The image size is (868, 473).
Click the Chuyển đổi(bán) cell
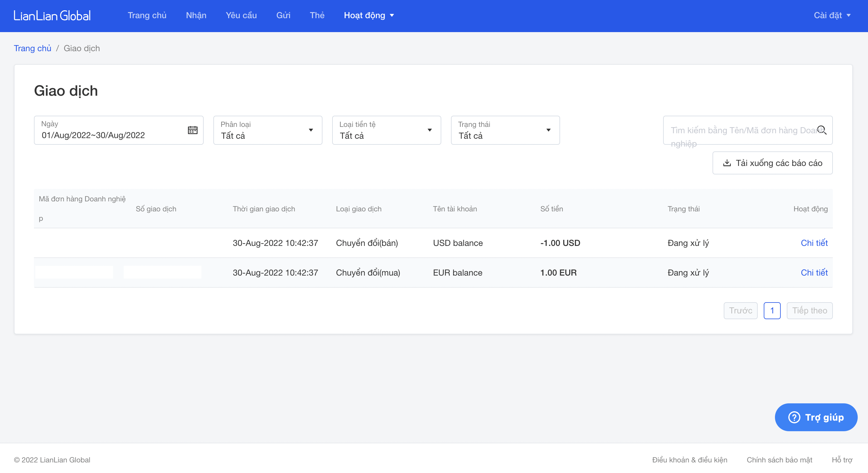tap(367, 243)
